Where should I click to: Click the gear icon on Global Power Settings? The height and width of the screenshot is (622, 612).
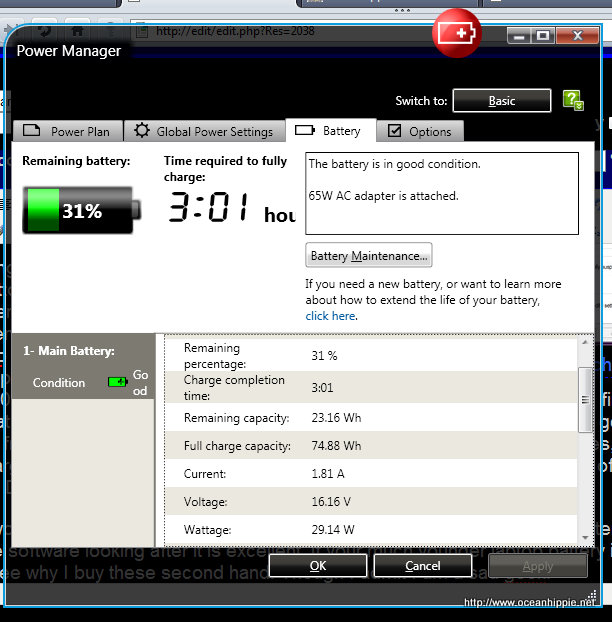pyautogui.click(x=142, y=131)
